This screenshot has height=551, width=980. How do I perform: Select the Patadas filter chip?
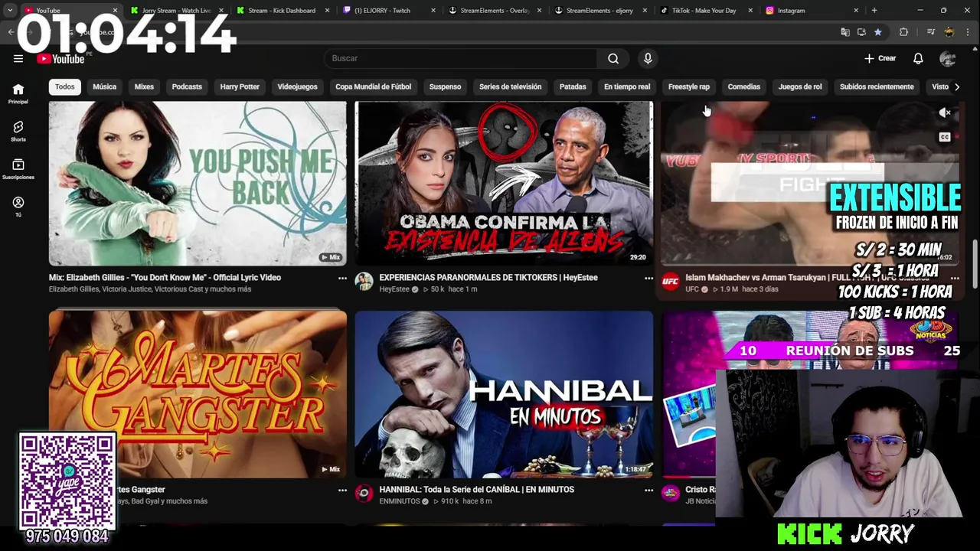click(x=573, y=86)
